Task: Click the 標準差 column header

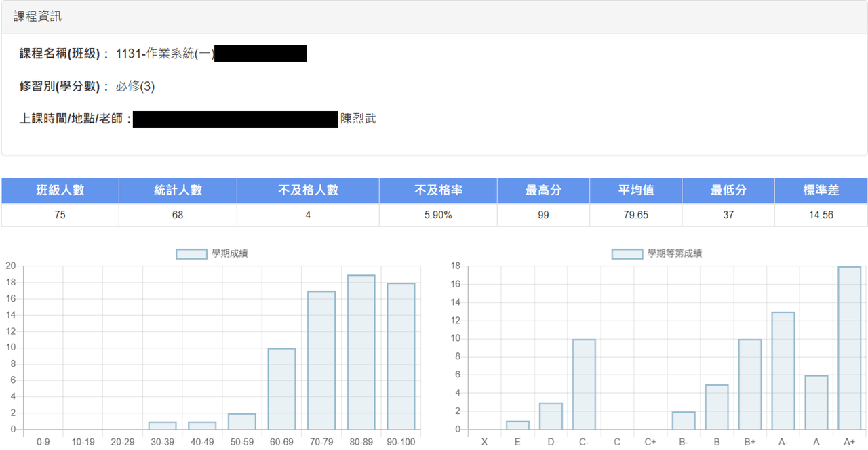Action: 821,190
